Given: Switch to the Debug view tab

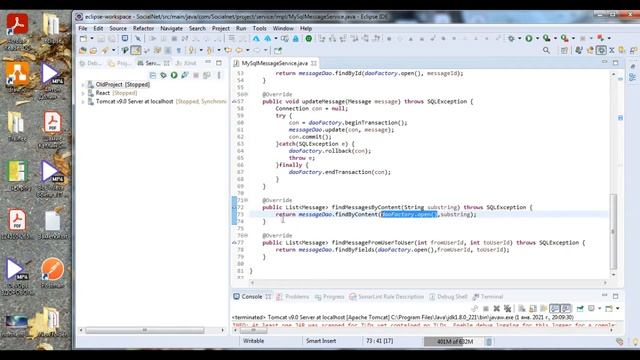Looking at the screenshot, I should coord(90,63).
